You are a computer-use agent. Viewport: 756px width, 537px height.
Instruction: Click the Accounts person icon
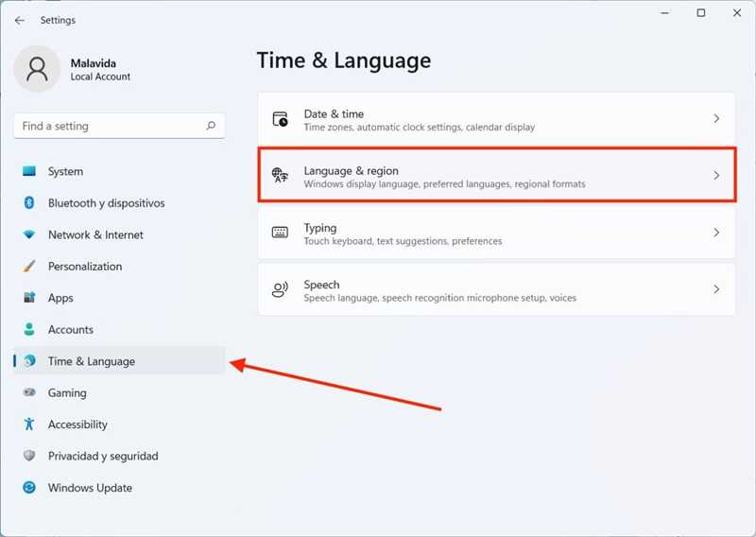29,329
